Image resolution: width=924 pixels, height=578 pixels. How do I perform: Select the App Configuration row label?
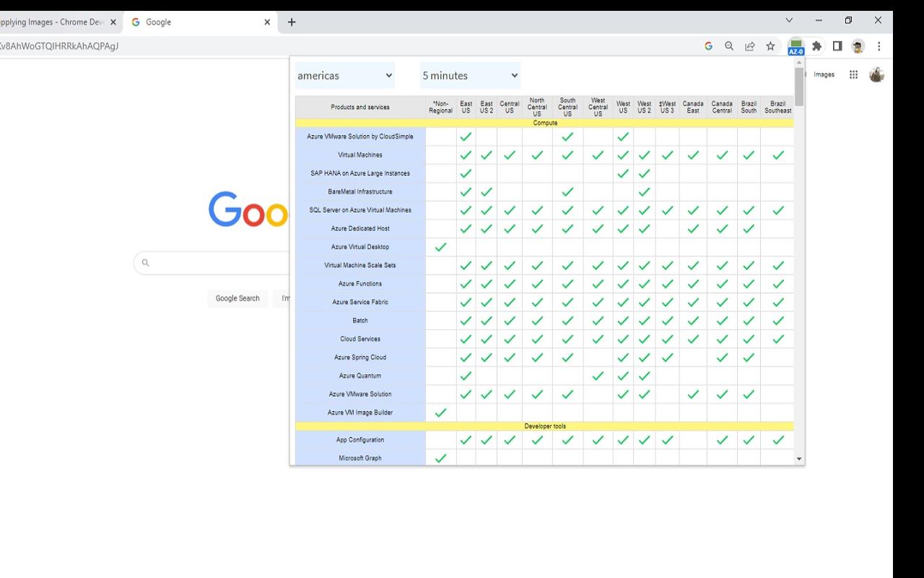360,440
